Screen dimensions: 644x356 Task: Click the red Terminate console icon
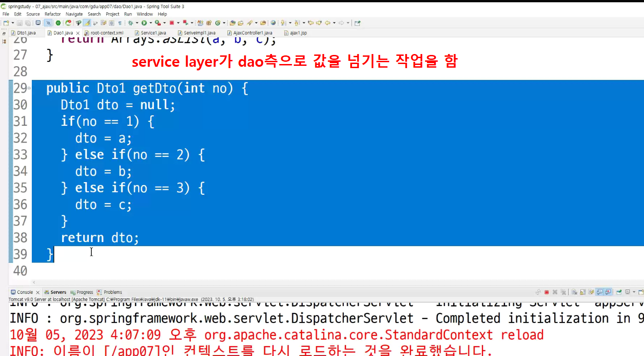[546, 292]
